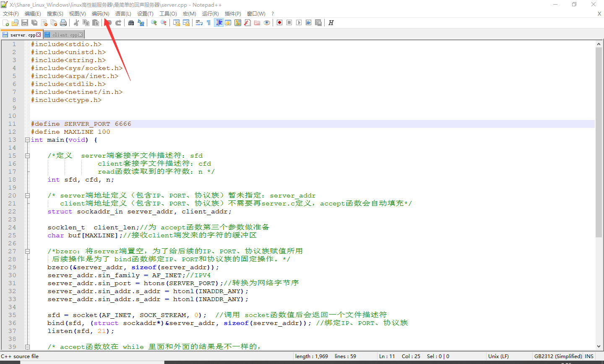Collapse the main function fold at line 13
Screen dimensions: 604x364
26,139
